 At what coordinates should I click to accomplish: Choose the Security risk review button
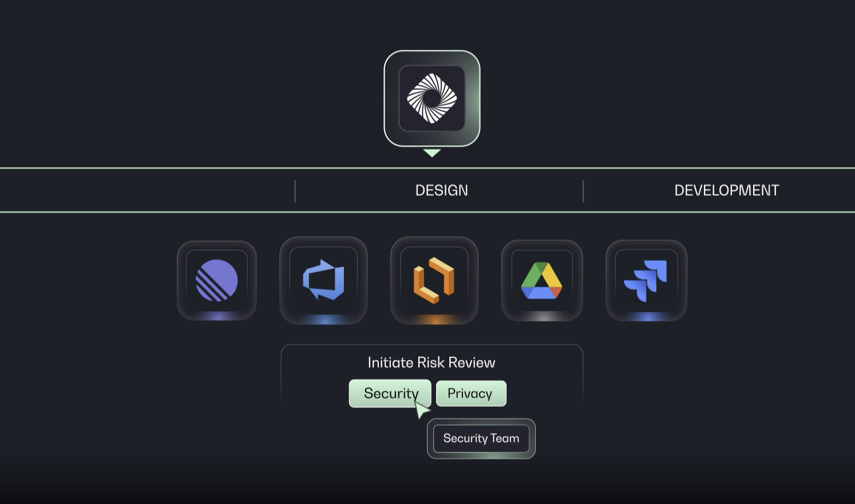click(x=390, y=394)
